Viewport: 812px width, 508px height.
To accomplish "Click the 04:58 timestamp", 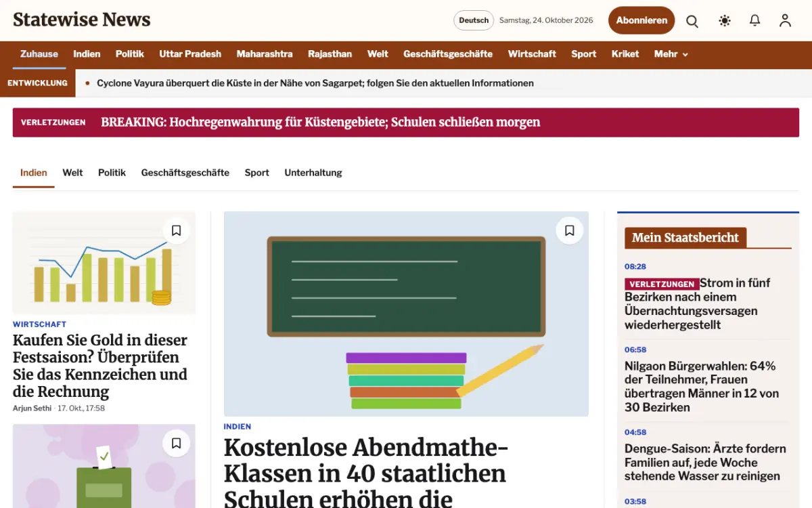I will coord(635,432).
